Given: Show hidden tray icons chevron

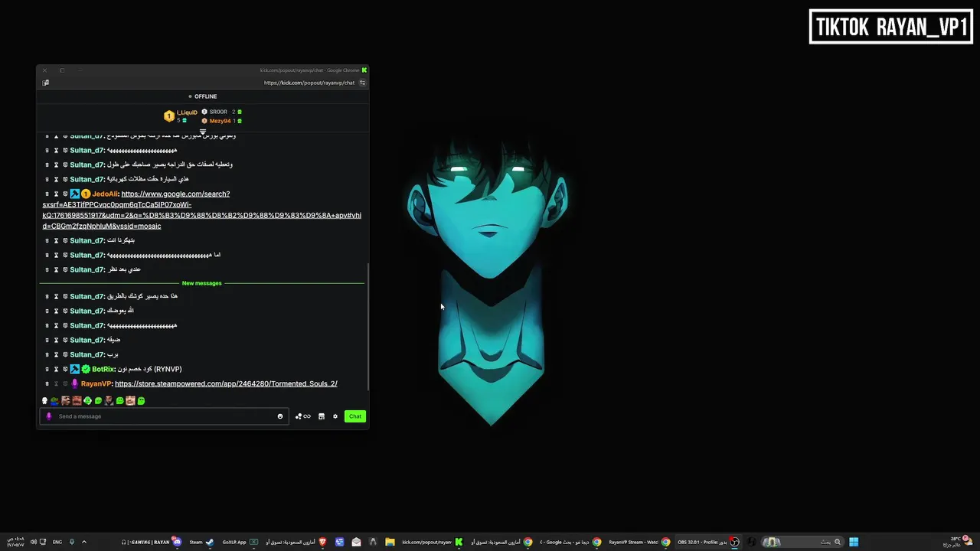Looking at the screenshot, I should click(84, 542).
